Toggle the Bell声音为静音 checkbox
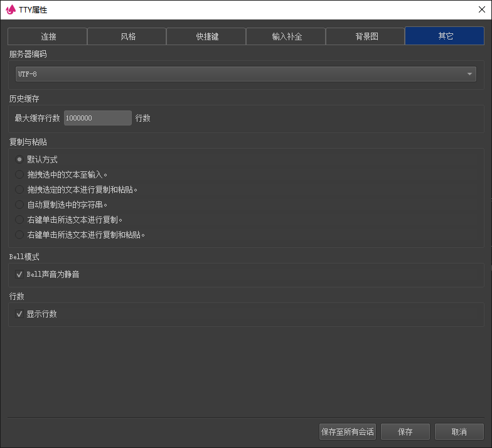The width and height of the screenshot is (492, 448). point(19,274)
